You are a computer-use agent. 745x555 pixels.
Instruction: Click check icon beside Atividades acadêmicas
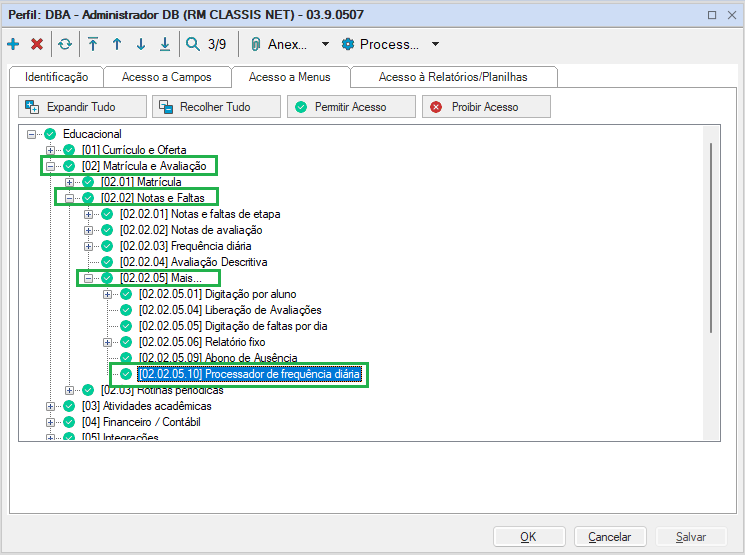(x=69, y=407)
